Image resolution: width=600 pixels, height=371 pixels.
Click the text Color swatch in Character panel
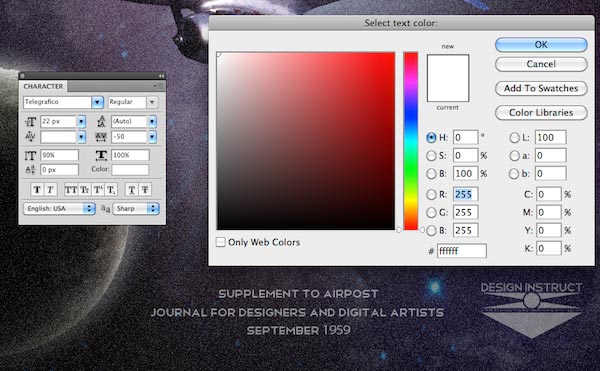point(130,169)
